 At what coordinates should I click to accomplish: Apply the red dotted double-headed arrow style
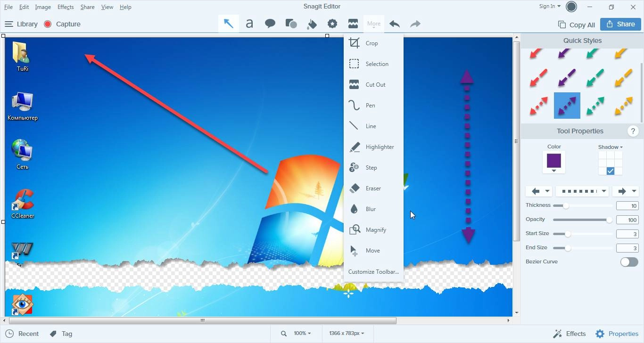pos(538,106)
